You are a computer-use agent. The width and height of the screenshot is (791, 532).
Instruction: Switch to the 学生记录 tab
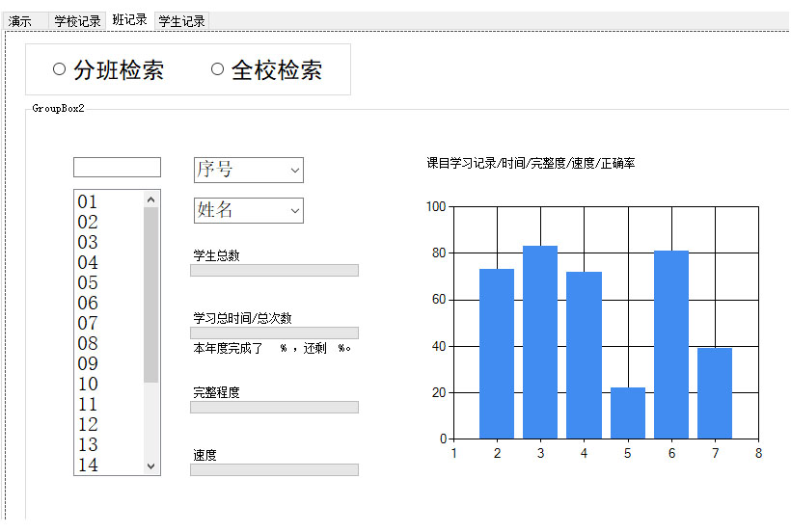[181, 20]
